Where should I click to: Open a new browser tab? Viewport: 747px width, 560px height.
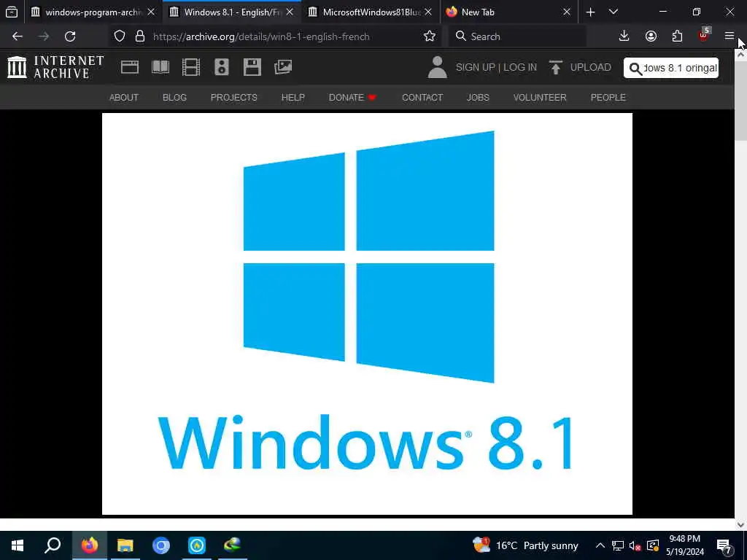coord(590,12)
